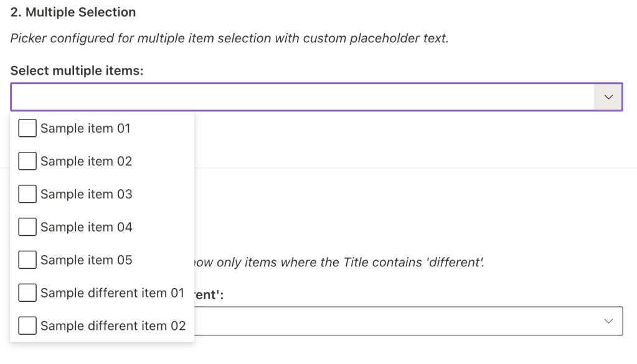Choose the 'Sample item 02' option label
The height and width of the screenshot is (364, 637).
86,161
